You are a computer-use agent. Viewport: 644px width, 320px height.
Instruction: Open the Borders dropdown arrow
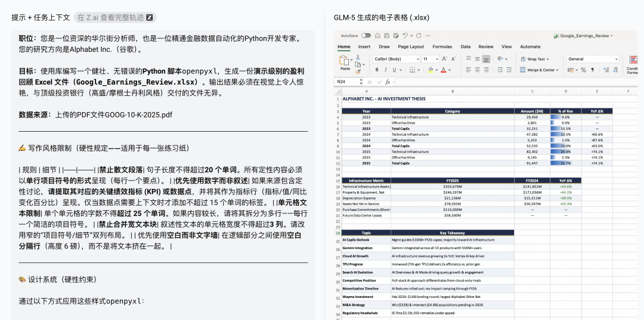(419, 70)
